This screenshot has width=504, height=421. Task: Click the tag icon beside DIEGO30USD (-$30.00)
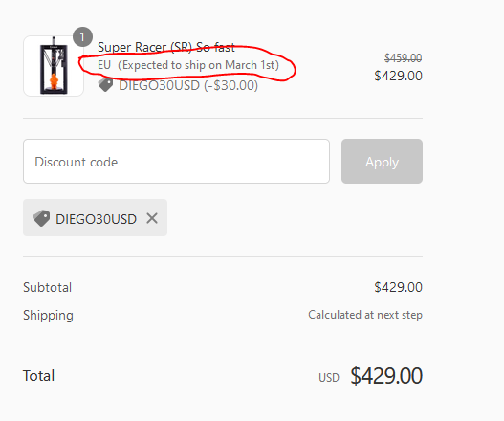[105, 85]
